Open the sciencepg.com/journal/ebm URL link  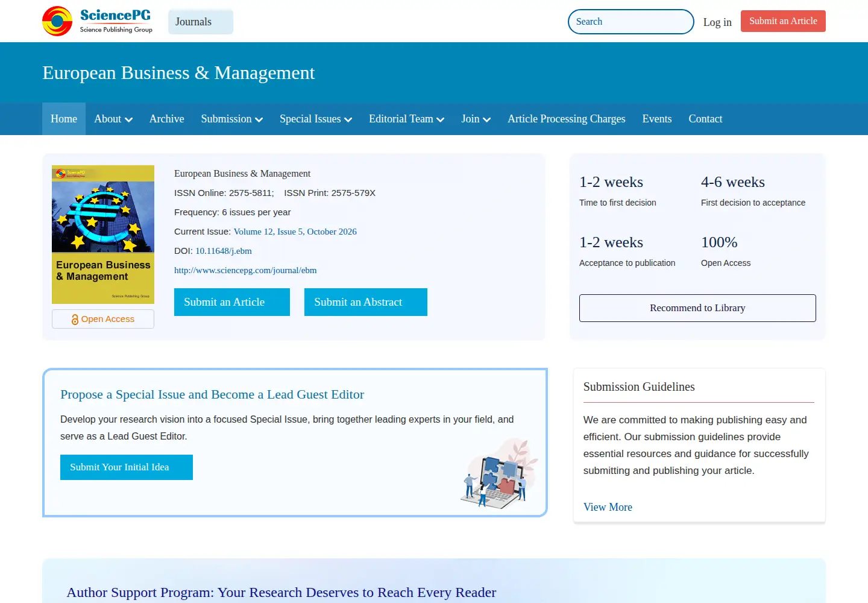coord(245,270)
